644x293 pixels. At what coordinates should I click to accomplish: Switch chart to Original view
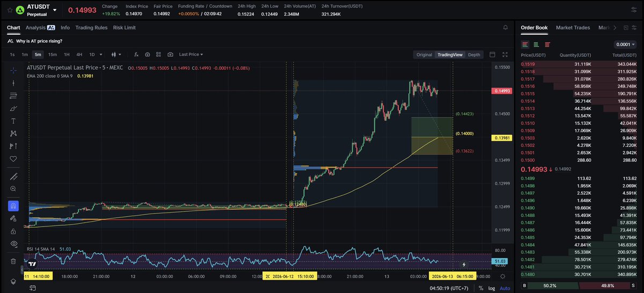point(424,54)
